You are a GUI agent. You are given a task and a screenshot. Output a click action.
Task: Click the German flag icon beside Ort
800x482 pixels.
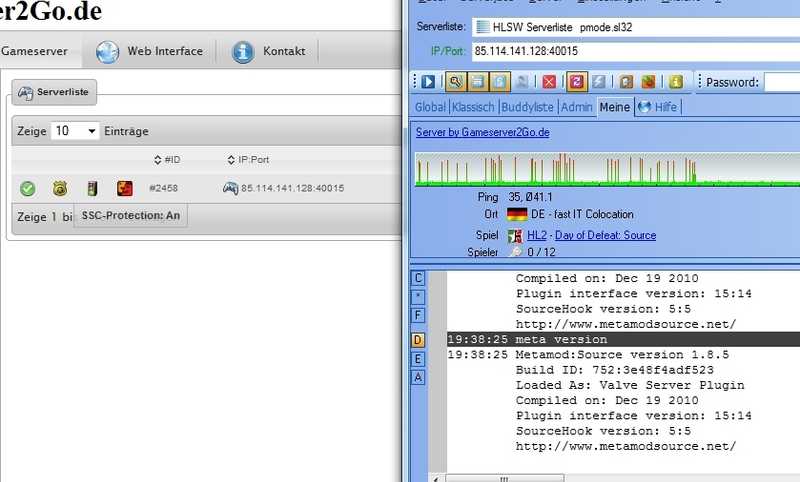[x=517, y=214]
